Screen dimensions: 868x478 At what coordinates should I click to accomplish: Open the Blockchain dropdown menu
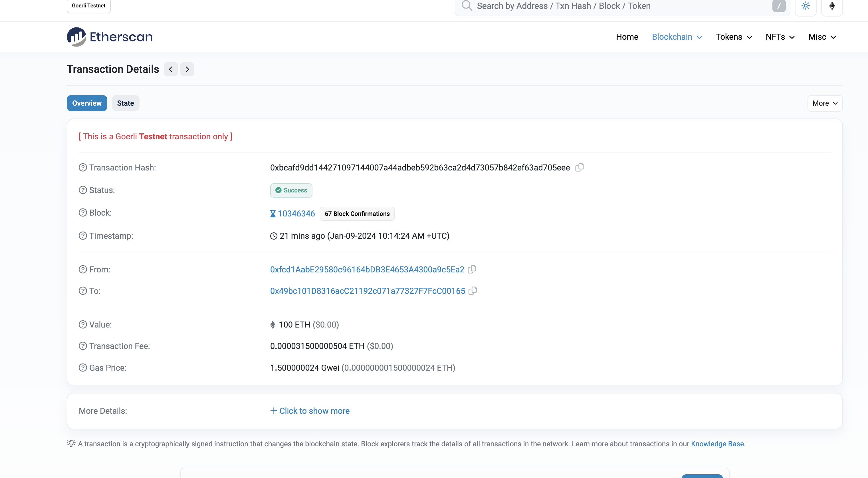677,37
